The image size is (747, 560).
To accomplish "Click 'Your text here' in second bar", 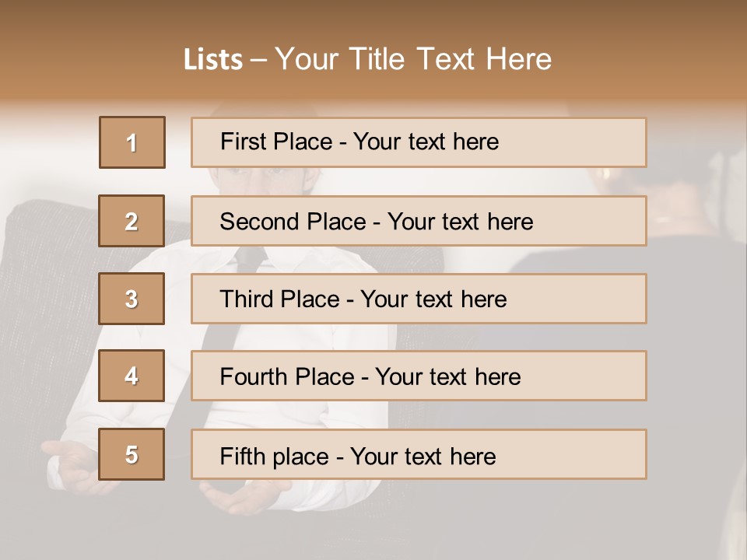I will (460, 222).
